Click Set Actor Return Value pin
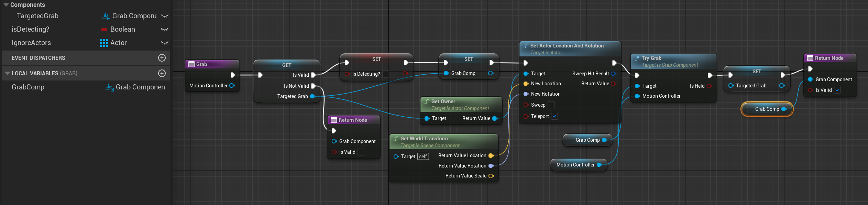Image resolution: width=868 pixels, height=205 pixels. pyautogui.click(x=614, y=84)
